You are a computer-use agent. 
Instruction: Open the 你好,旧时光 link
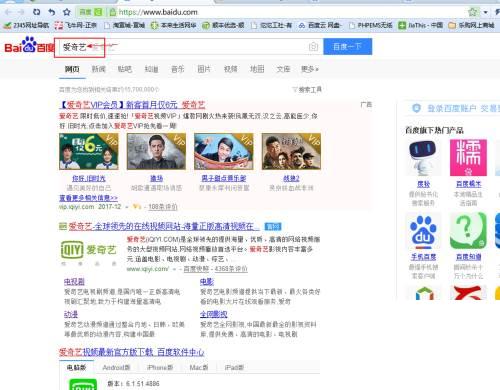(x=89, y=179)
